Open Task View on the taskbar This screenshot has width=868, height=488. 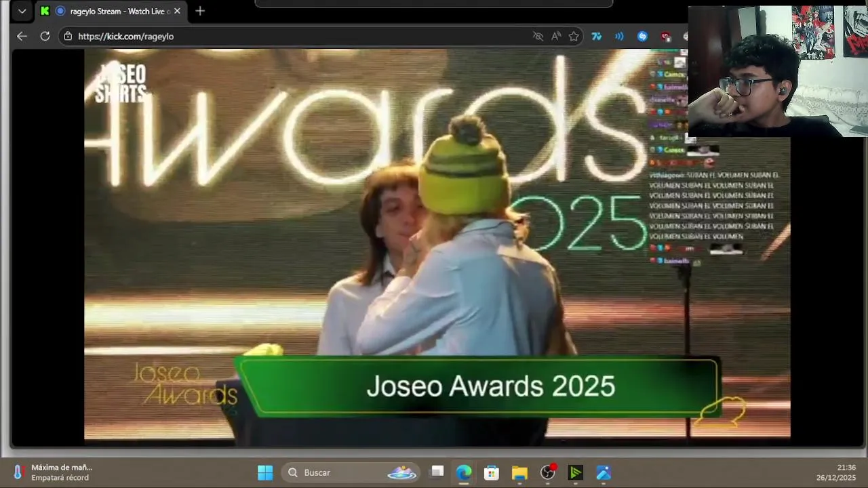(x=437, y=472)
